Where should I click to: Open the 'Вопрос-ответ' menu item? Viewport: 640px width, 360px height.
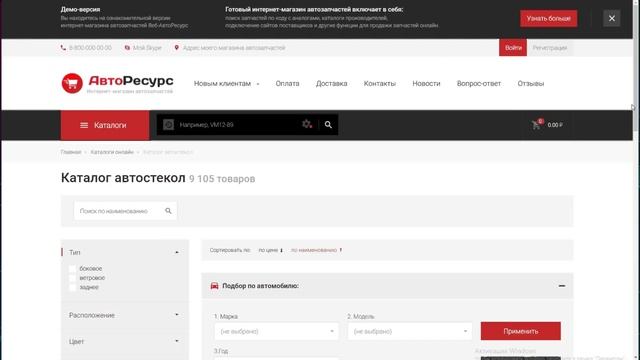pyautogui.click(x=479, y=83)
